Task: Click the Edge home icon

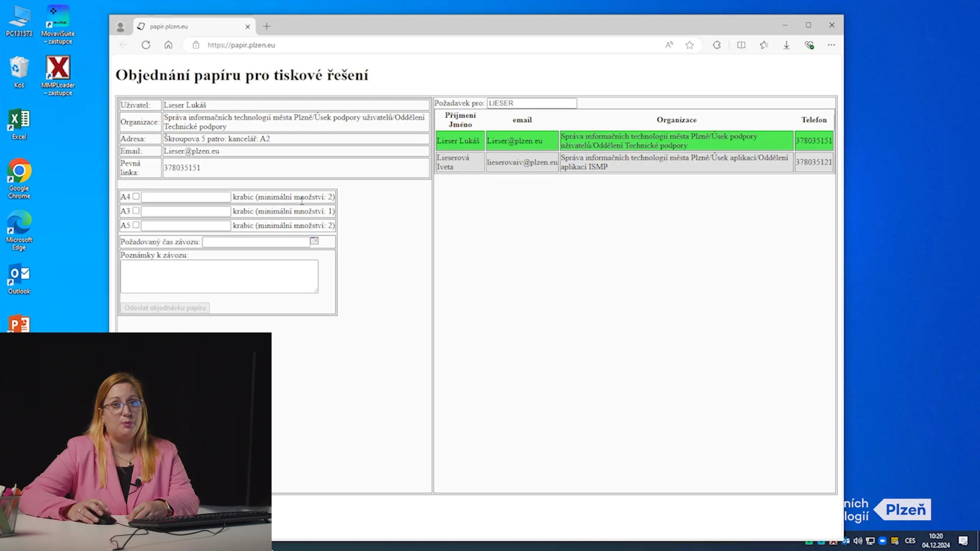Action: click(x=168, y=45)
